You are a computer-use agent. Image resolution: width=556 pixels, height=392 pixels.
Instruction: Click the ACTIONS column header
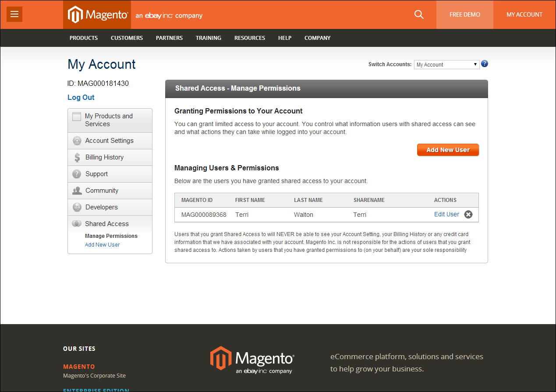pyautogui.click(x=445, y=200)
